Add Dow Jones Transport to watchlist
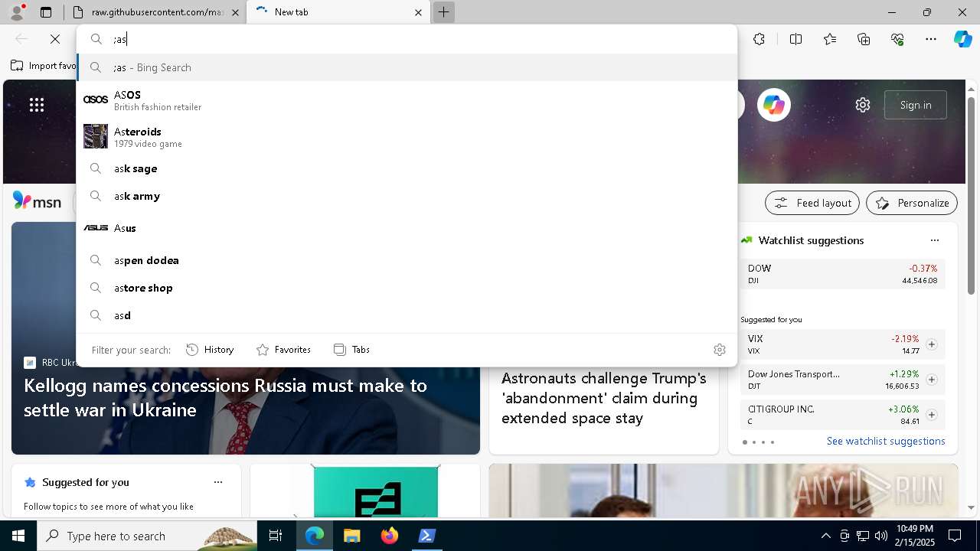This screenshot has height=551, width=980. [932, 380]
